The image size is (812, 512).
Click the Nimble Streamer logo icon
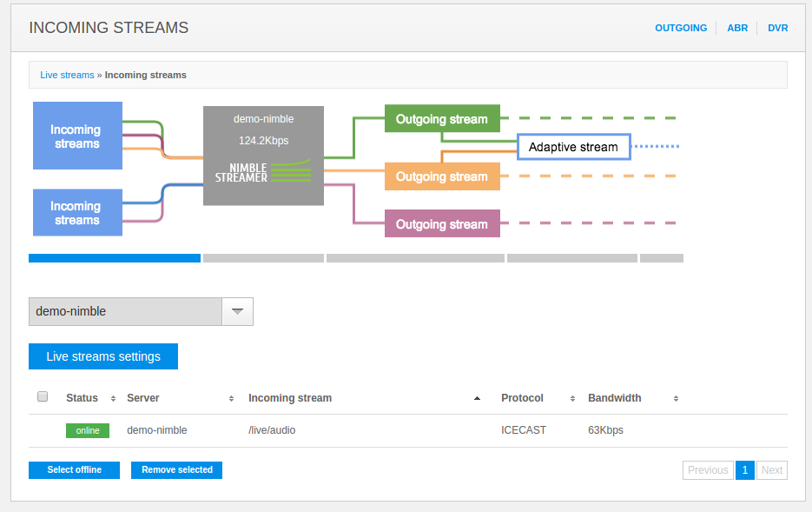263,171
